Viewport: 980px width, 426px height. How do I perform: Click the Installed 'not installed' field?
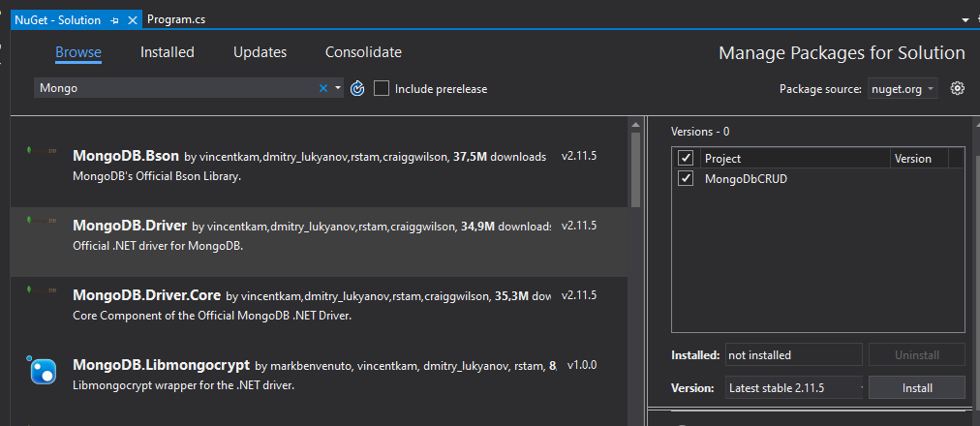pyautogui.click(x=794, y=354)
